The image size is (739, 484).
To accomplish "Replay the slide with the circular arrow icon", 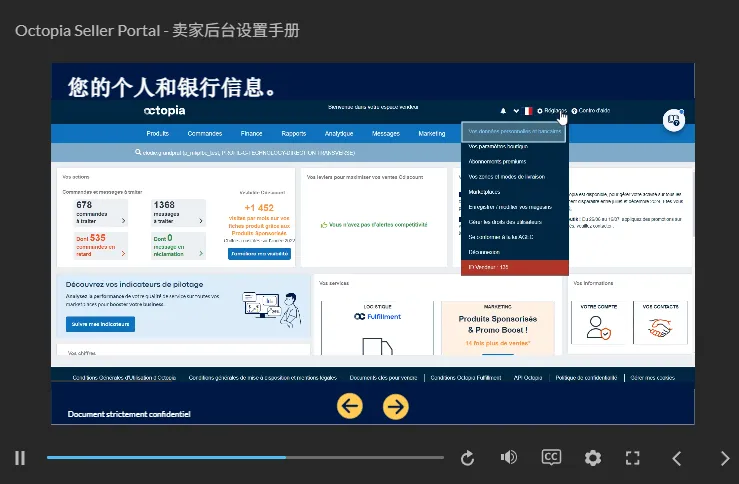I will [x=467, y=458].
